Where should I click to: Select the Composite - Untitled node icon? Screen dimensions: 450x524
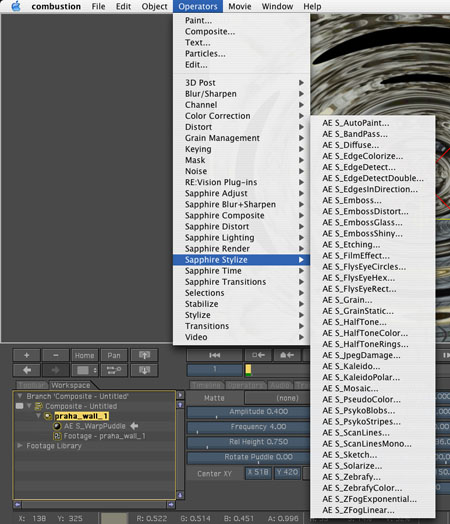click(39, 406)
